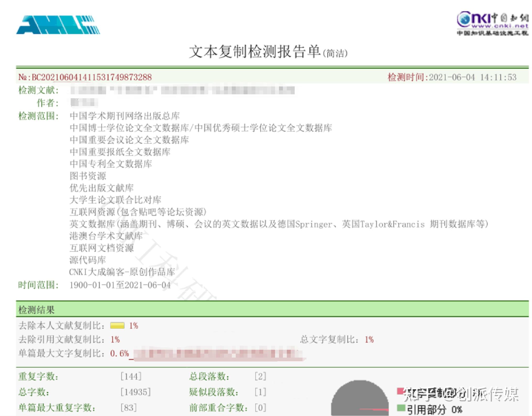
Task: Click the 1% value after 去除本人文献复制比
Action: tap(134, 326)
